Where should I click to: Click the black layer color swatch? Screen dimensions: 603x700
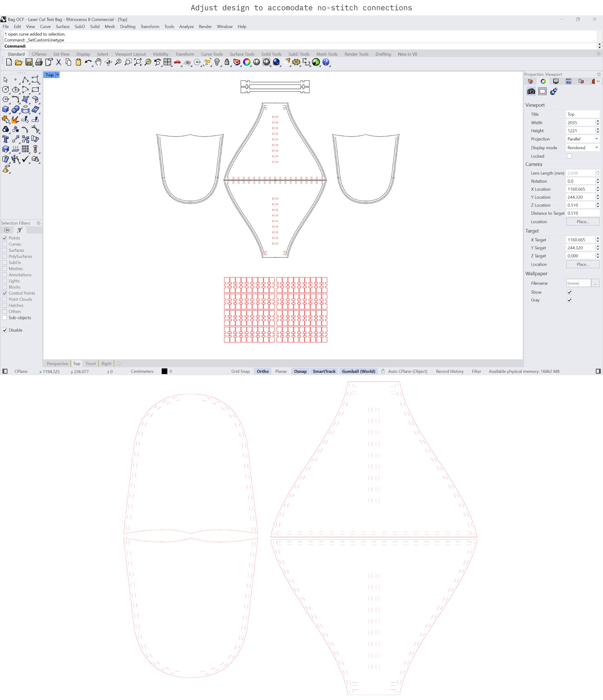click(x=164, y=371)
